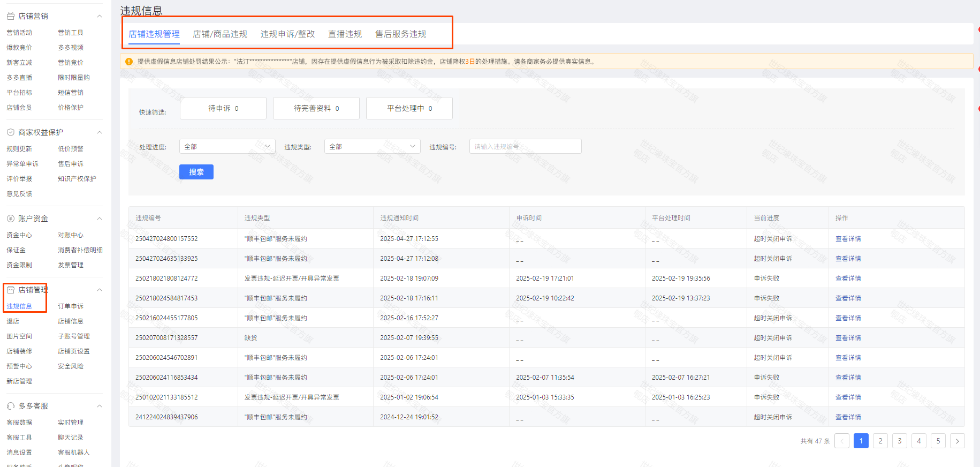Click the previous page arrow in pagination

coord(841,441)
